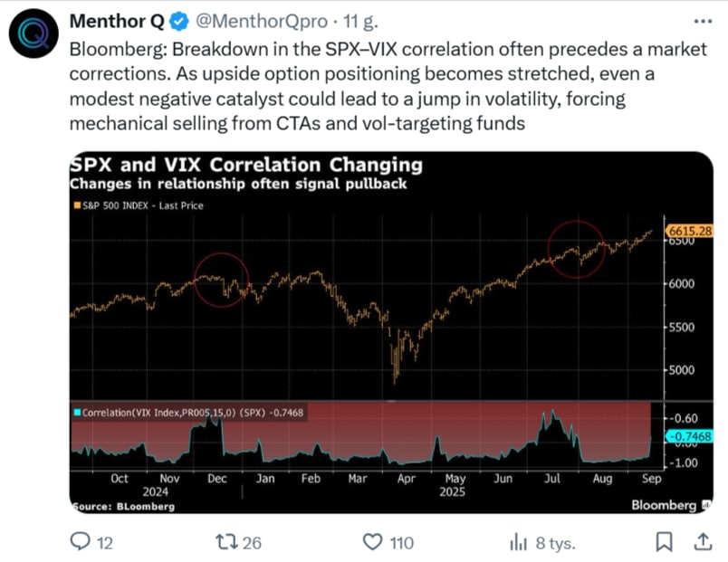Viewport: 728px width, 562px height.
Task: Click the 8 tys. views count
Action: (x=554, y=542)
